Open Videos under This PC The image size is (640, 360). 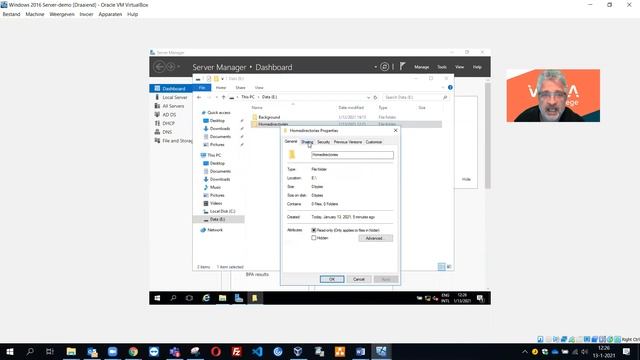[216, 203]
